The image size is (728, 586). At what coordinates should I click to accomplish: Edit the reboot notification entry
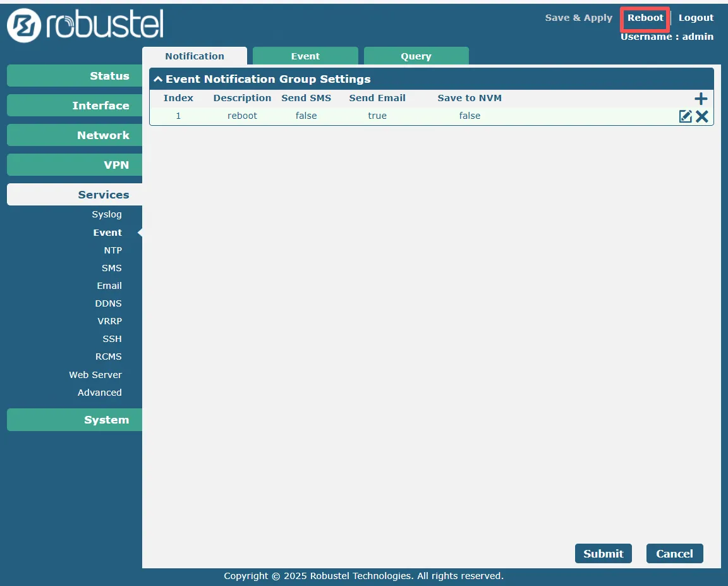685,116
